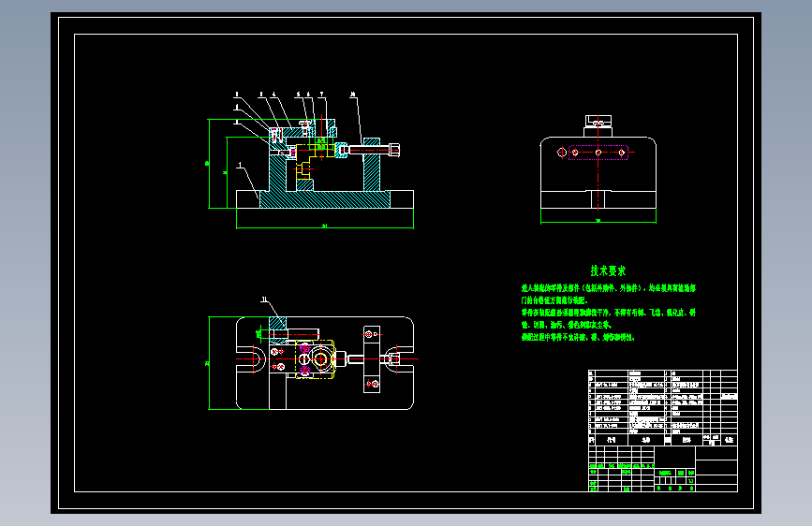Select the long clamping bolt head in section view
The width and height of the screenshot is (812, 526).
click(394, 150)
